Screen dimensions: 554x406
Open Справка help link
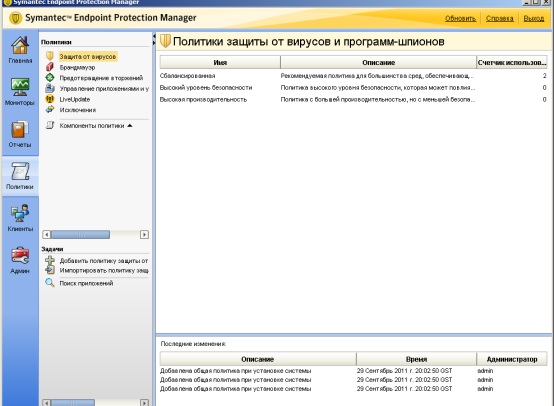click(x=500, y=18)
